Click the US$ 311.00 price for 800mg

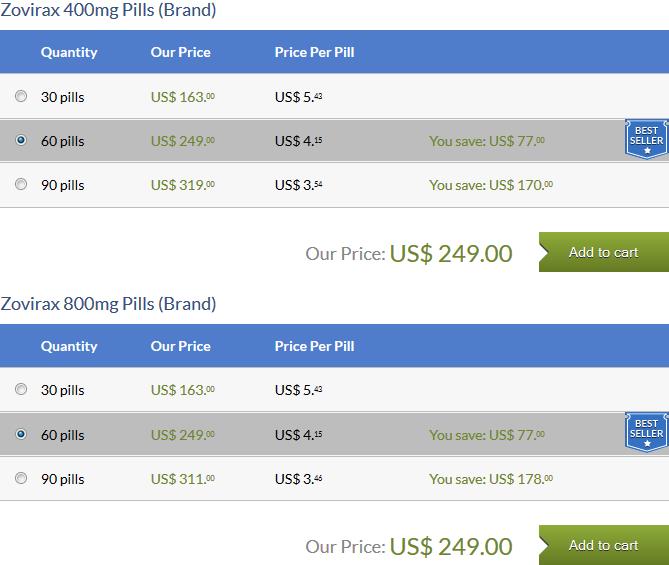click(x=183, y=479)
